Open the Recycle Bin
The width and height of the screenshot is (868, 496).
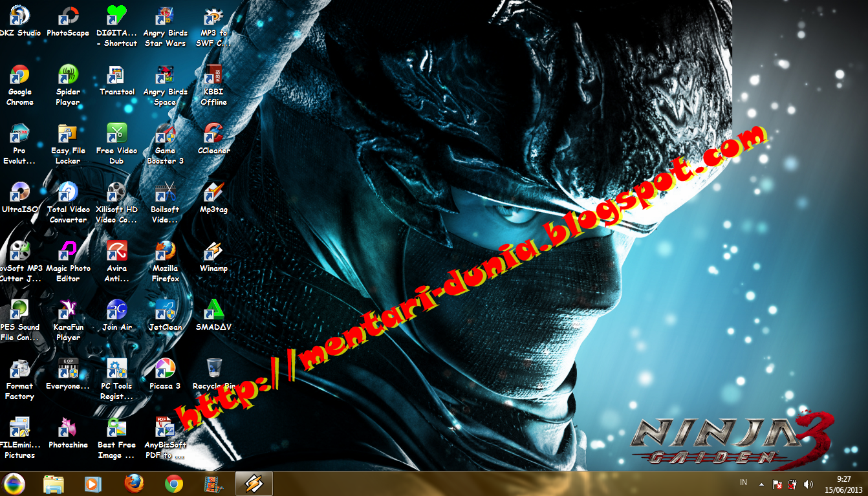(x=213, y=367)
